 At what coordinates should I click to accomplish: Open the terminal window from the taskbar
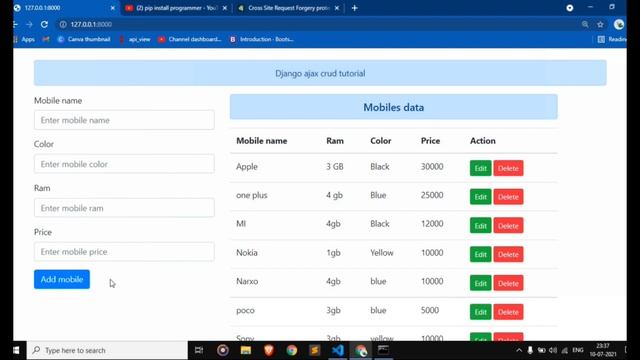tap(383, 350)
